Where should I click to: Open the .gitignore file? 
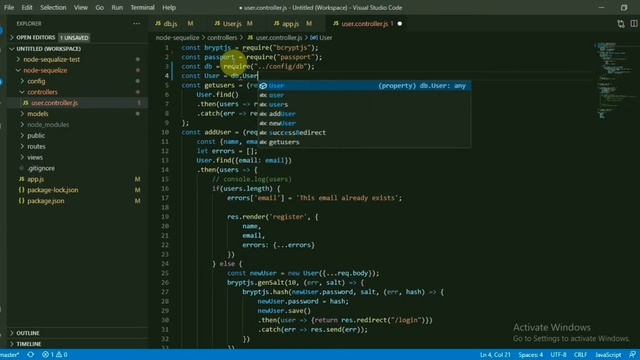click(41, 168)
